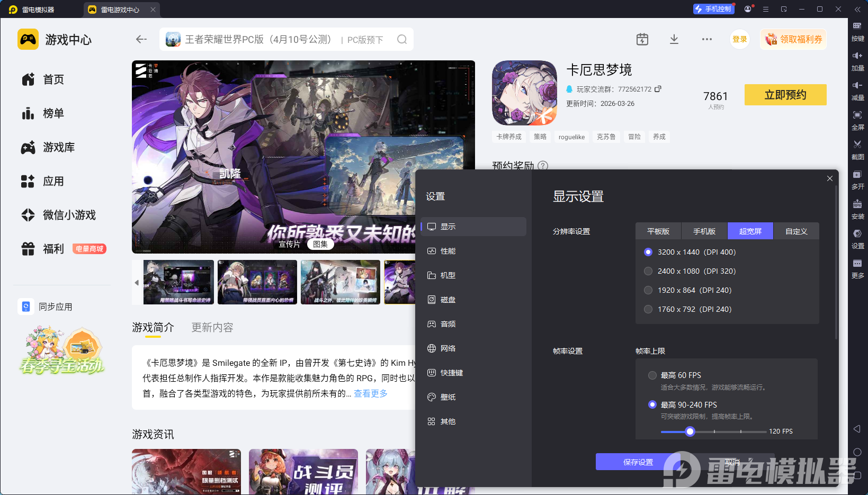Open 多开 multi-instance manager

857,180
